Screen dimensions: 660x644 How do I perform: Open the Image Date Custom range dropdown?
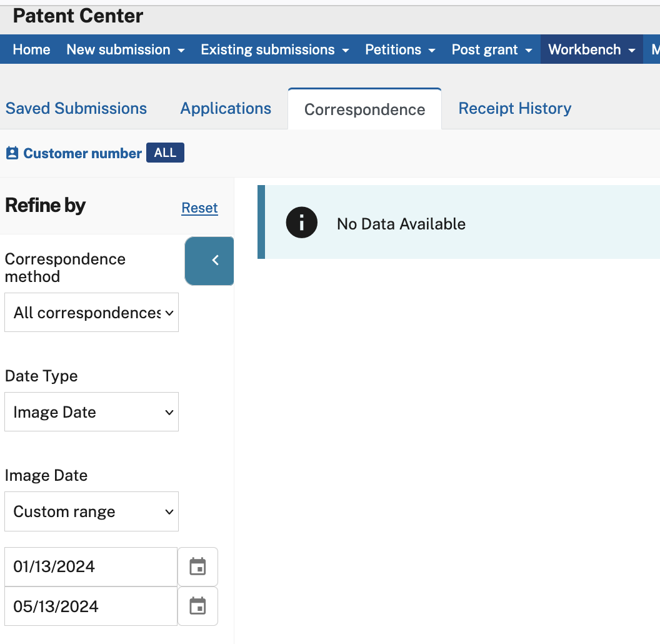(x=91, y=511)
